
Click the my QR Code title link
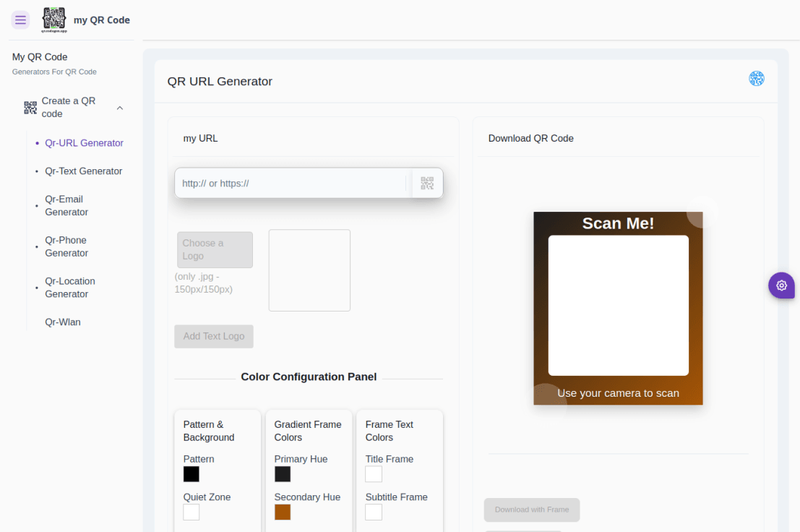click(x=102, y=20)
